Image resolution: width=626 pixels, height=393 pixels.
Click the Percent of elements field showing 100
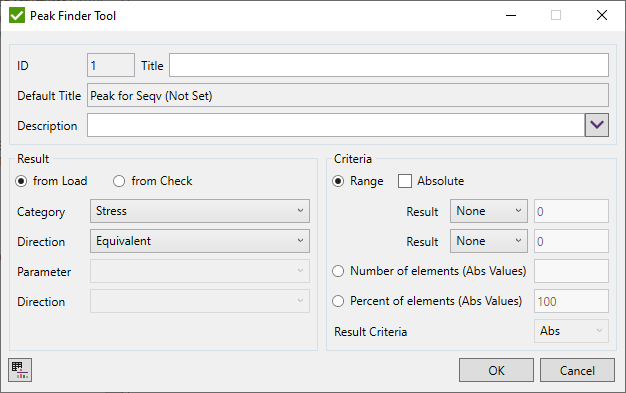(571, 301)
